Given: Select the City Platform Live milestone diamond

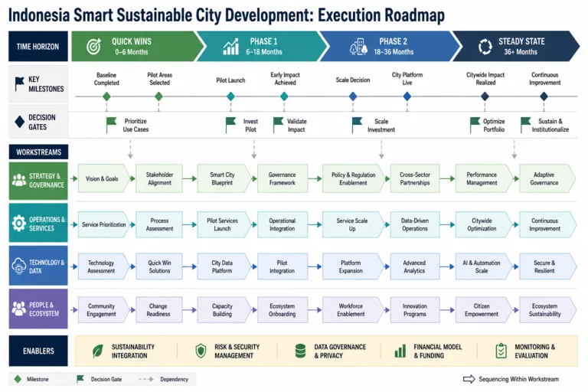Looking at the screenshot, I should [407, 96].
